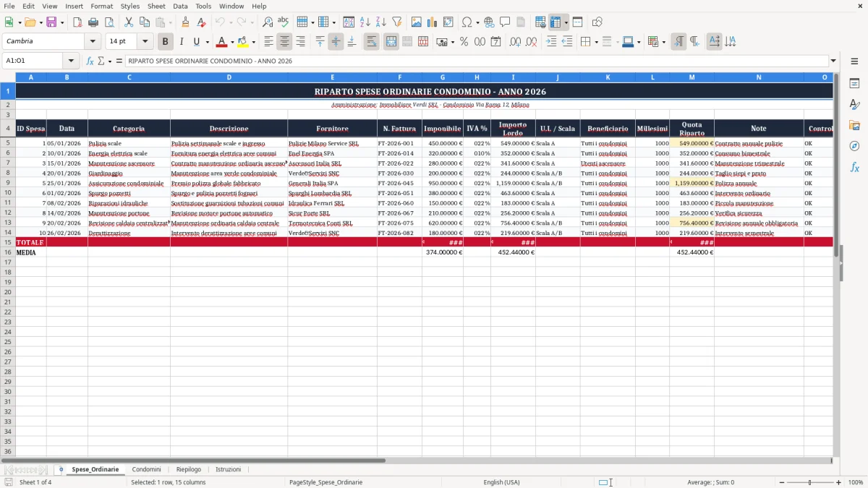Insert image icon
Viewport: 868px width, 488px height.
tap(417, 22)
